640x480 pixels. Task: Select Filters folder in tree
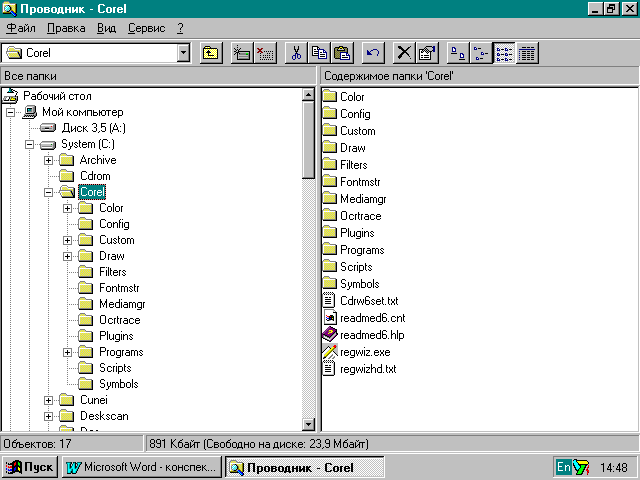pos(113,272)
